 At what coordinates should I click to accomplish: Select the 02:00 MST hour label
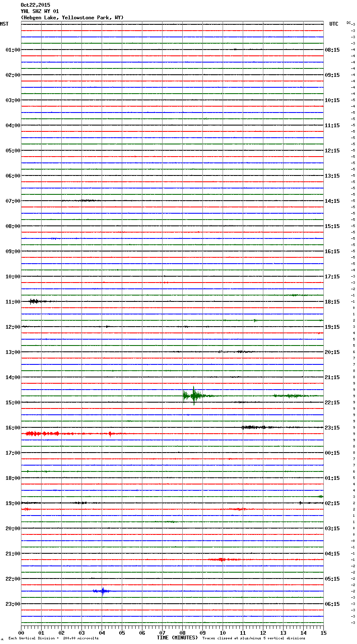pyautogui.click(x=13, y=75)
